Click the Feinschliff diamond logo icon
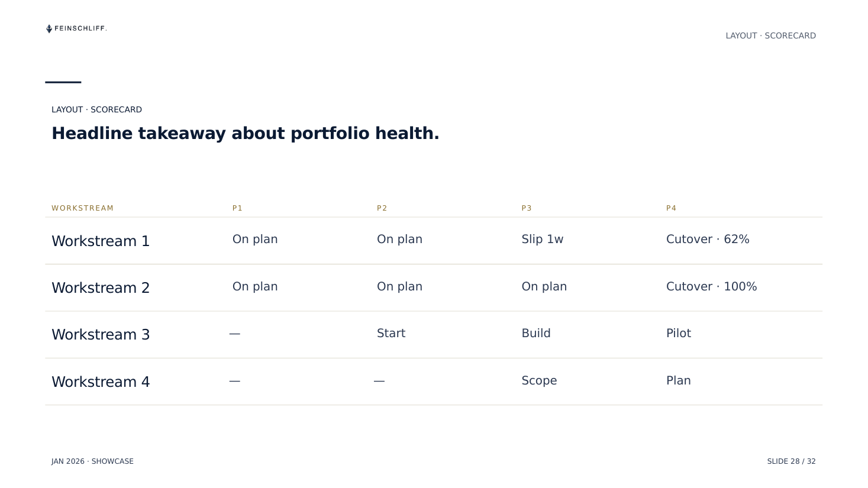 pyautogui.click(x=49, y=28)
